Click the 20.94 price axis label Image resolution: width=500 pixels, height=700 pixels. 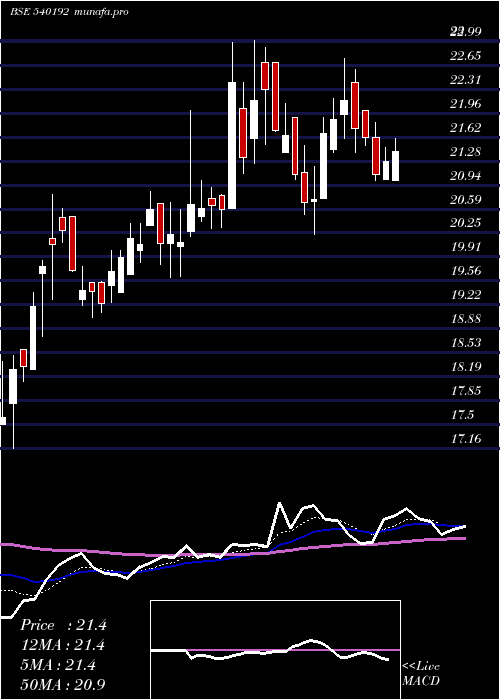point(466,175)
